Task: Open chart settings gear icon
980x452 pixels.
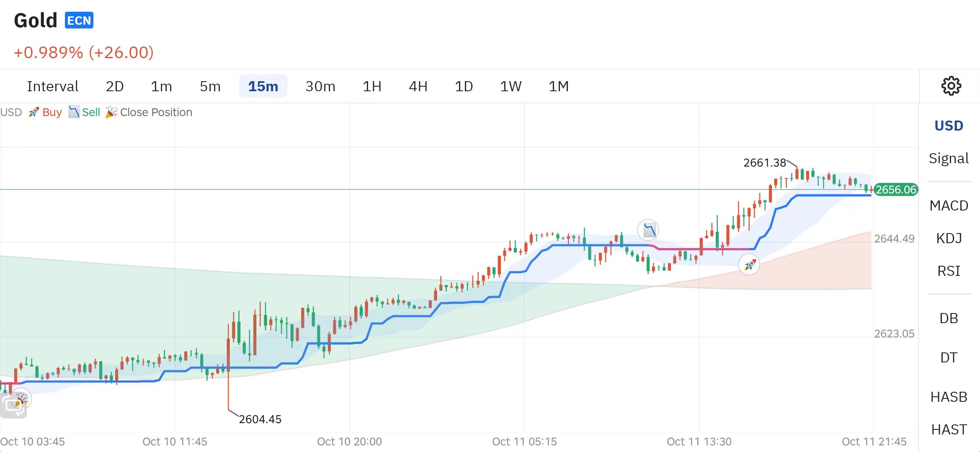Action: click(x=951, y=86)
